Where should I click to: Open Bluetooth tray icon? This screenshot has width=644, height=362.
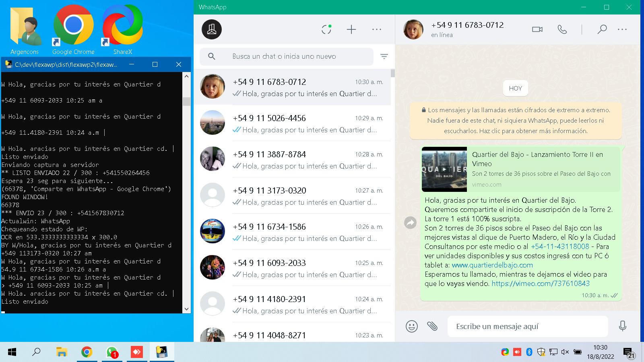pos(529,352)
